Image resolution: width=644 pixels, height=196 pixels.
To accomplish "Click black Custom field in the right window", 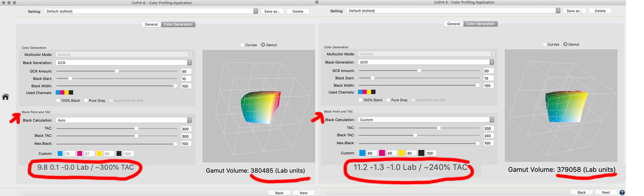I will tap(430, 153).
